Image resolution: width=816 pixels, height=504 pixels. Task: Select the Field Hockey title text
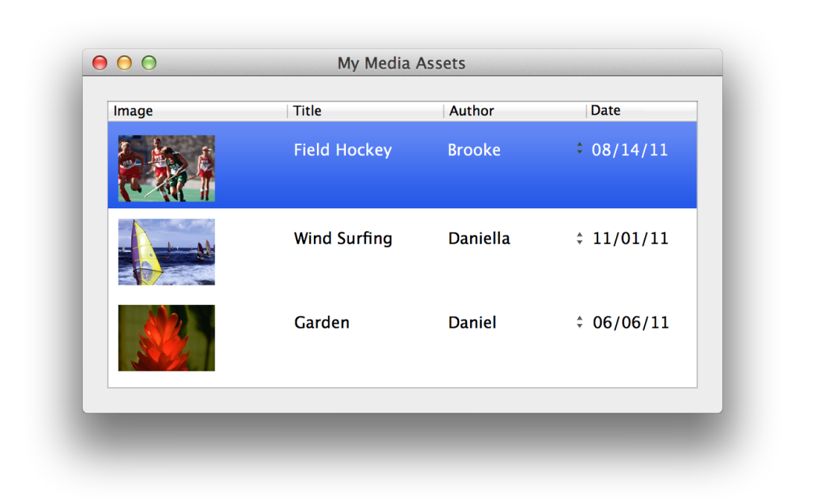pos(343,150)
